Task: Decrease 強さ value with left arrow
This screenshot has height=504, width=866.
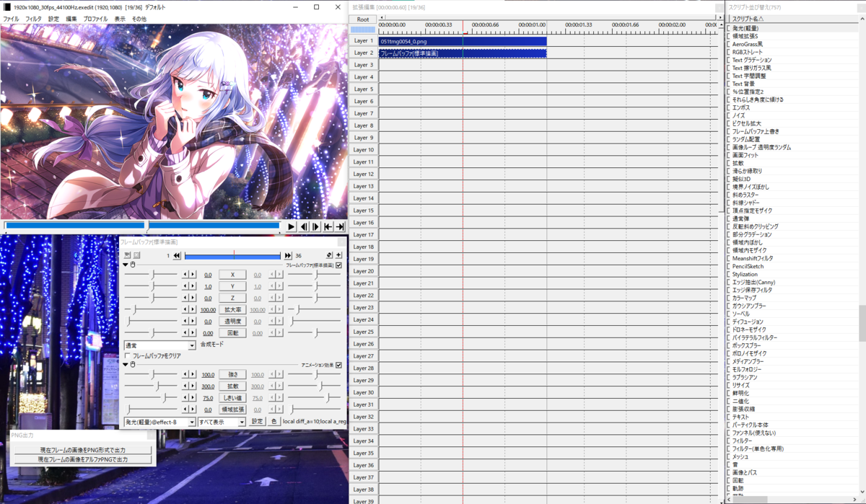Action: tap(185, 374)
